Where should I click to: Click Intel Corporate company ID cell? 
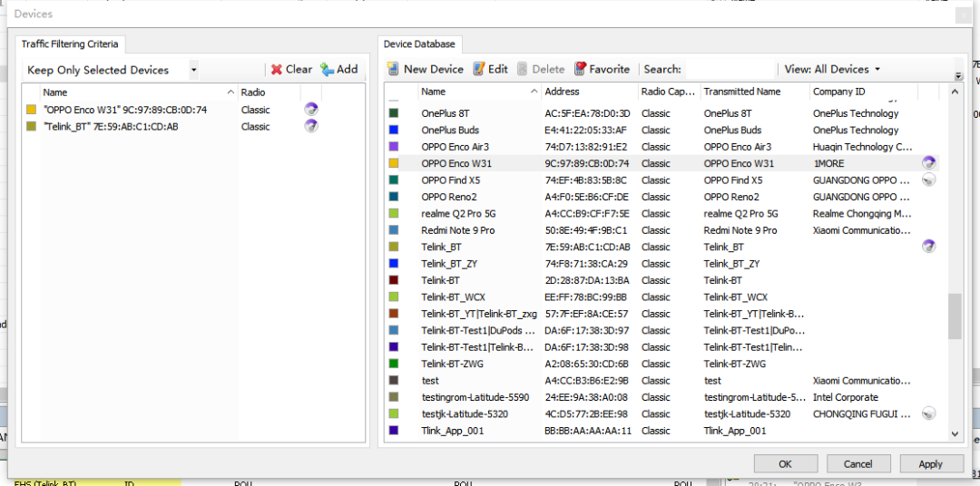tap(846, 397)
